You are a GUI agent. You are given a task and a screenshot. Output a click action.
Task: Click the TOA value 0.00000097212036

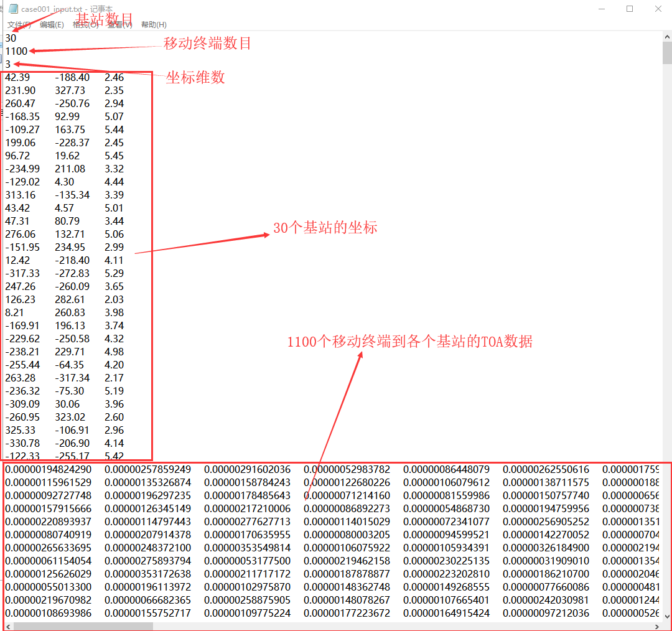click(546, 614)
